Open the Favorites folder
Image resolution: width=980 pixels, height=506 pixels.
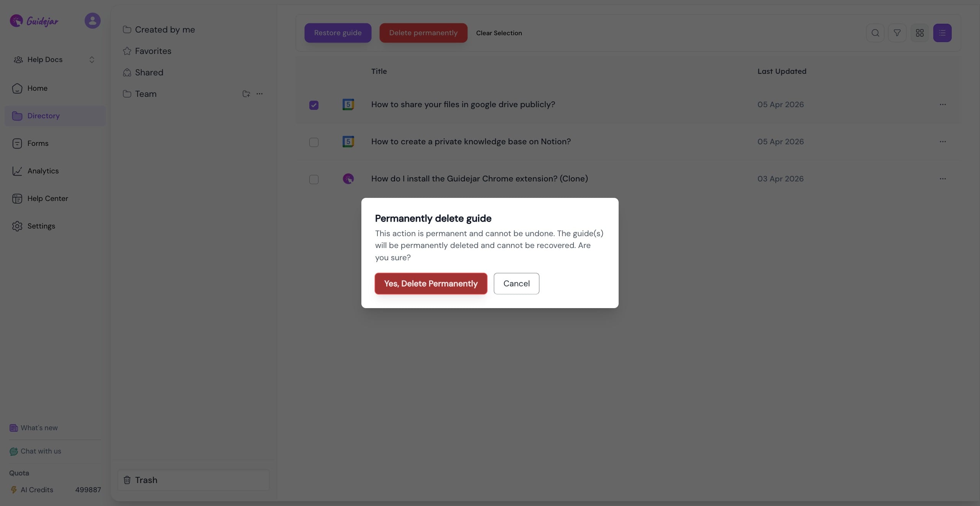tap(153, 51)
